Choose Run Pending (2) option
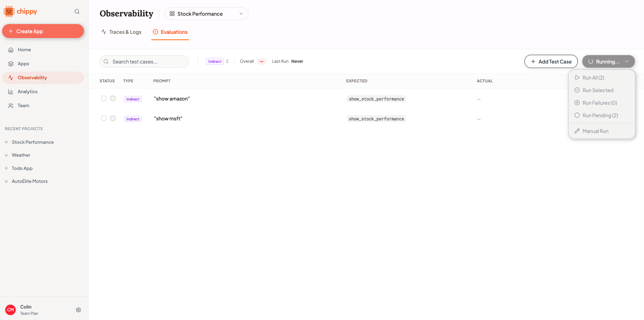Image resolution: width=644 pixels, height=320 pixels. (602, 116)
